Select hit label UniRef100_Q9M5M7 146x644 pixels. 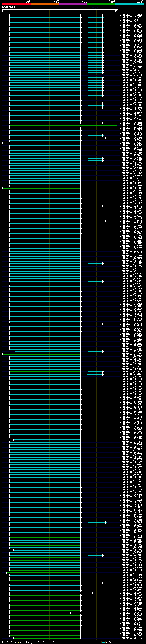pos(131,67)
